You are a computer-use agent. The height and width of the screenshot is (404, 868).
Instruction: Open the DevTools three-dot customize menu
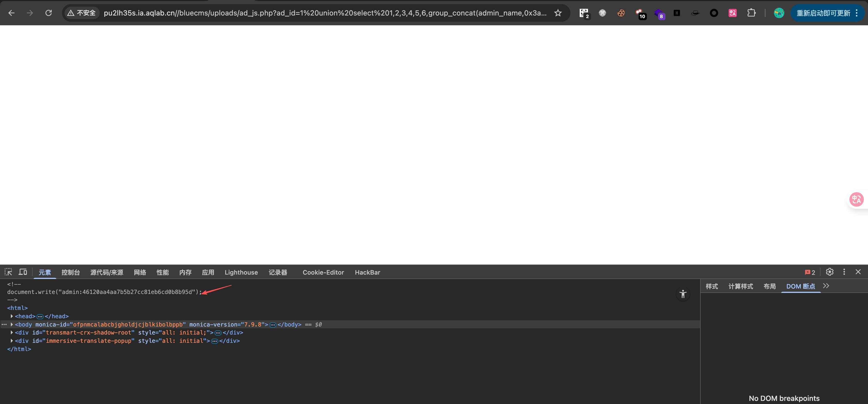[844, 272]
